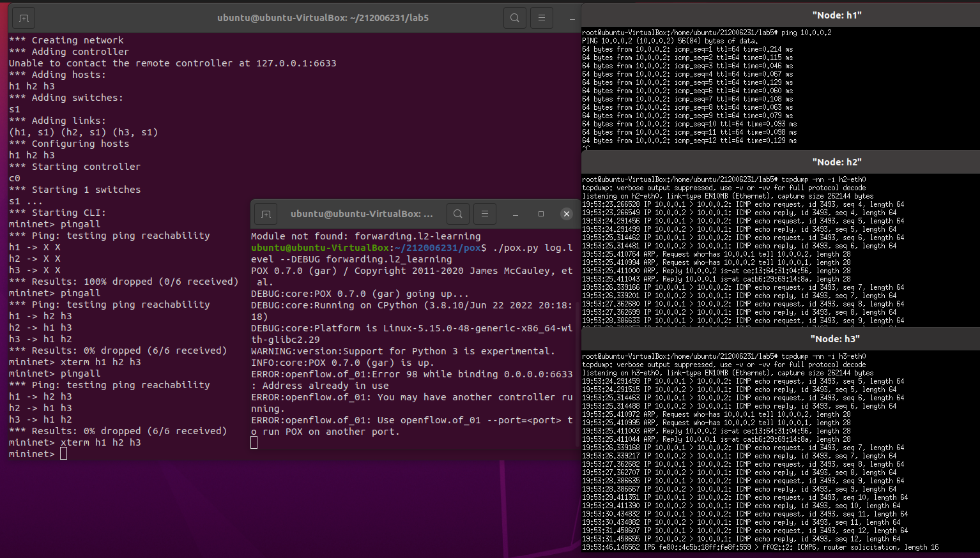
Task: Click the cursor line in the POX terminal
Action: pyautogui.click(x=254, y=443)
